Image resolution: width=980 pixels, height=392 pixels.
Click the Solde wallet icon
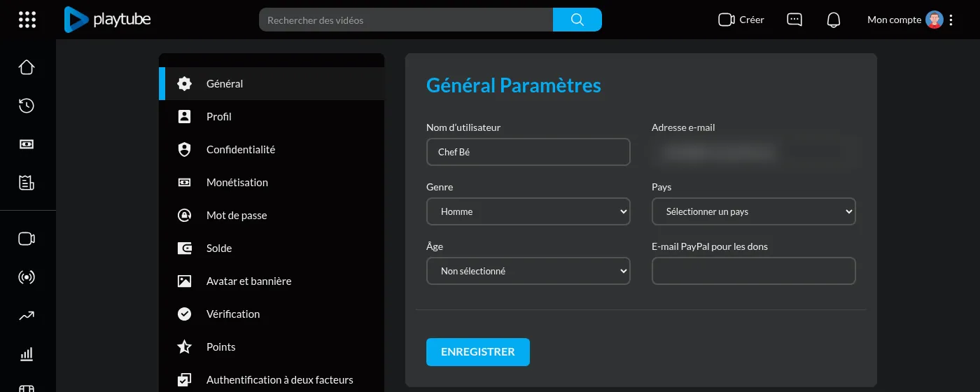point(184,248)
